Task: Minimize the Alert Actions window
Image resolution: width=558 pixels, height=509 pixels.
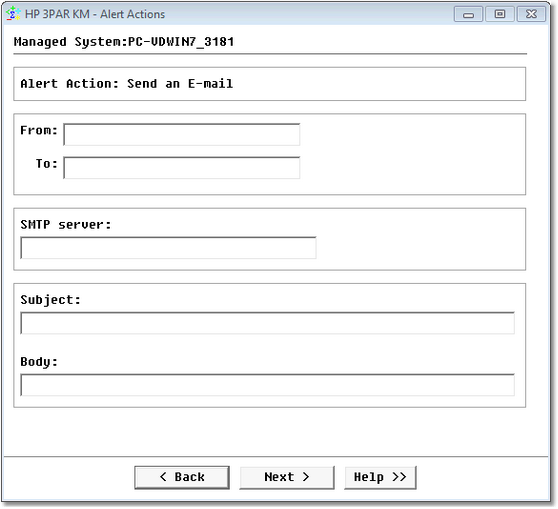Action: [468, 14]
